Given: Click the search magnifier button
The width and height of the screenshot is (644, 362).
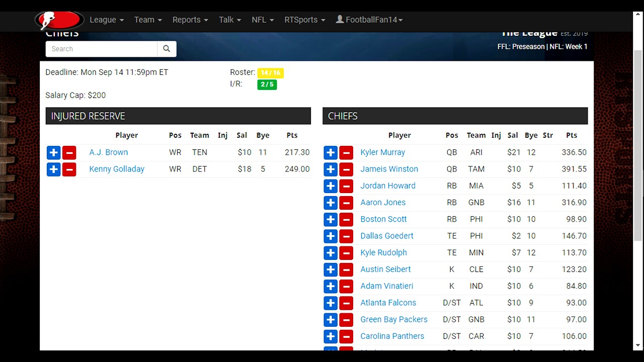Looking at the screenshot, I should [x=167, y=49].
